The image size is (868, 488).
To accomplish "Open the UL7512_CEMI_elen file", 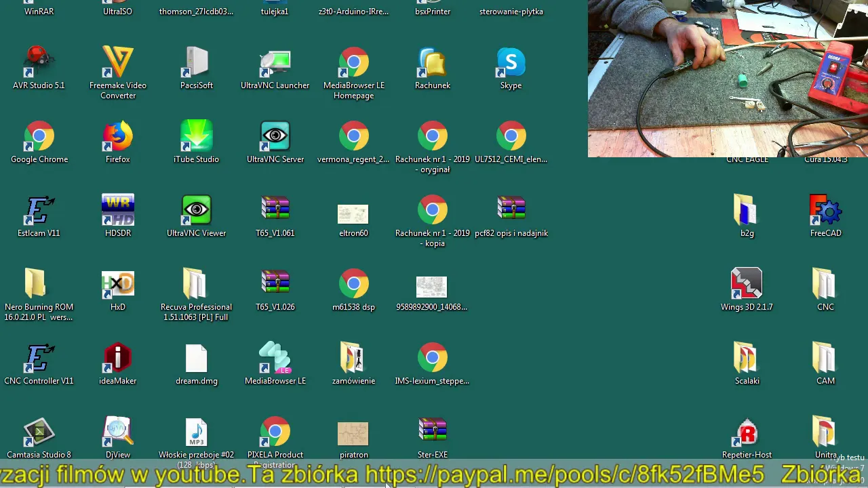I will (x=511, y=142).
